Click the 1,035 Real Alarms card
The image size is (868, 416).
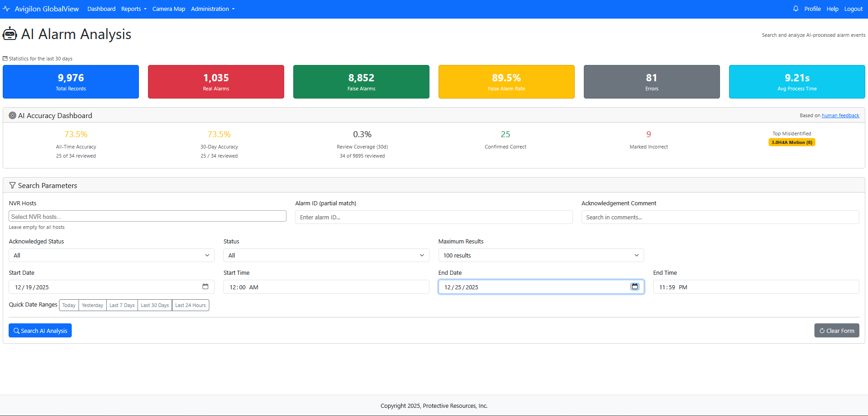216,82
